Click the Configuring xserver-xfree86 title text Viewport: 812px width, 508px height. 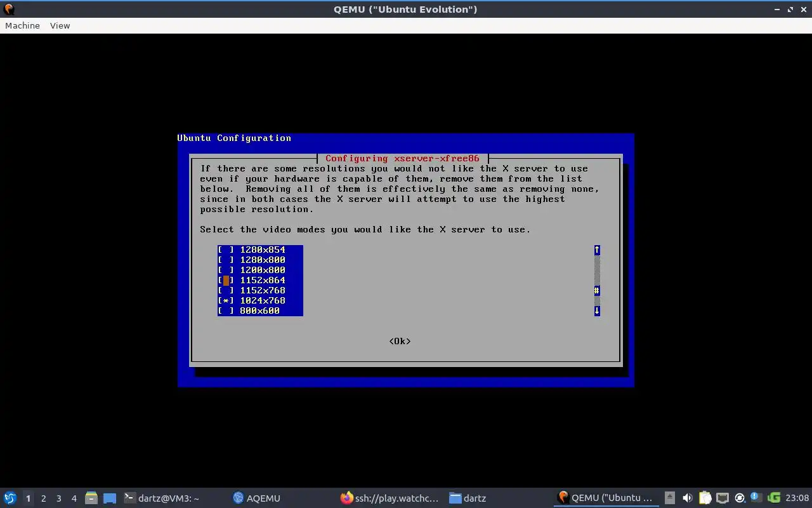(x=402, y=158)
